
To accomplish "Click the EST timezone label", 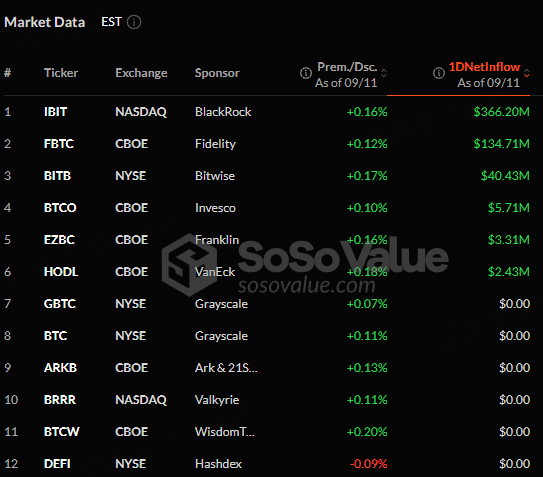I will 112,22.
